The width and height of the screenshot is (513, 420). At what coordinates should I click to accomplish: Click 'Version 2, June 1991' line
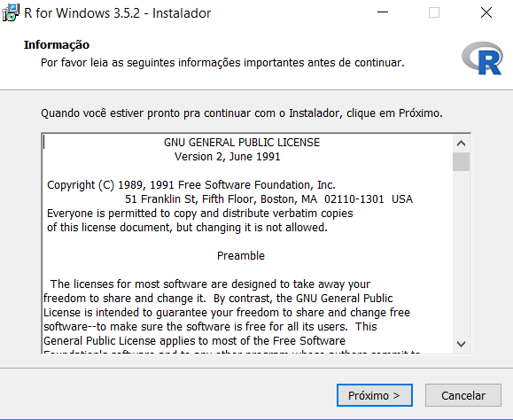tap(228, 157)
